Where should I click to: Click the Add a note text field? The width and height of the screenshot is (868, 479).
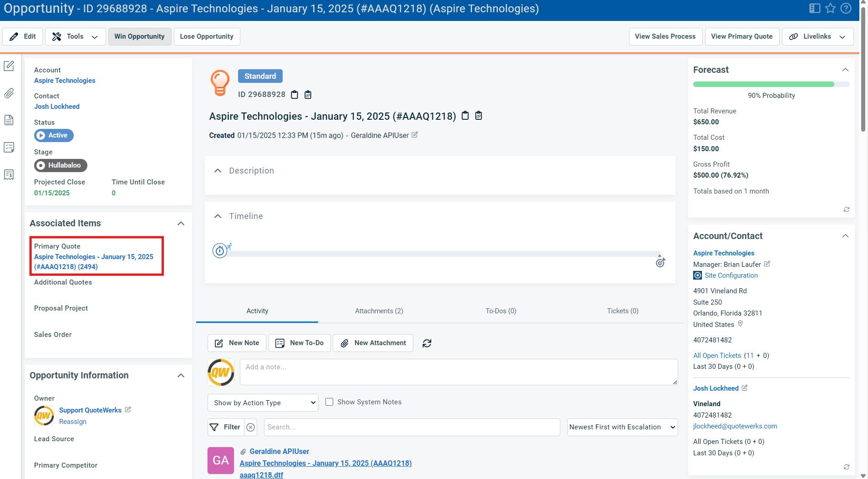[x=458, y=372]
